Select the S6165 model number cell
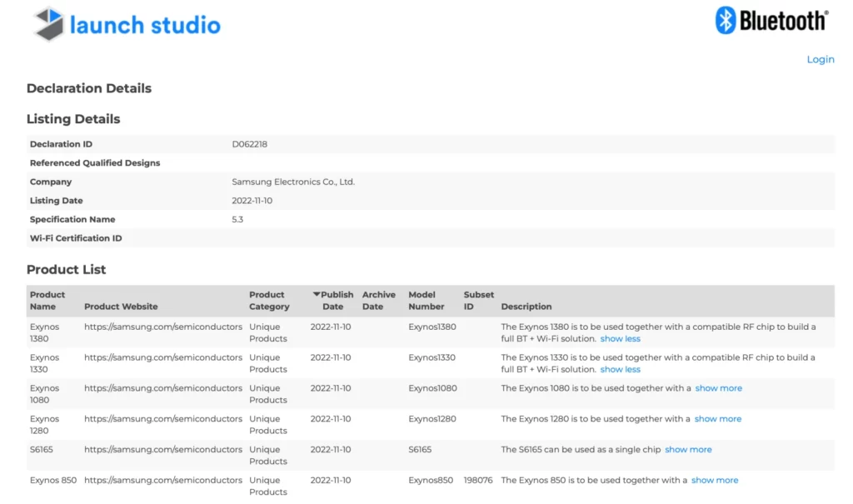This screenshot has height=504, width=853. click(420, 450)
